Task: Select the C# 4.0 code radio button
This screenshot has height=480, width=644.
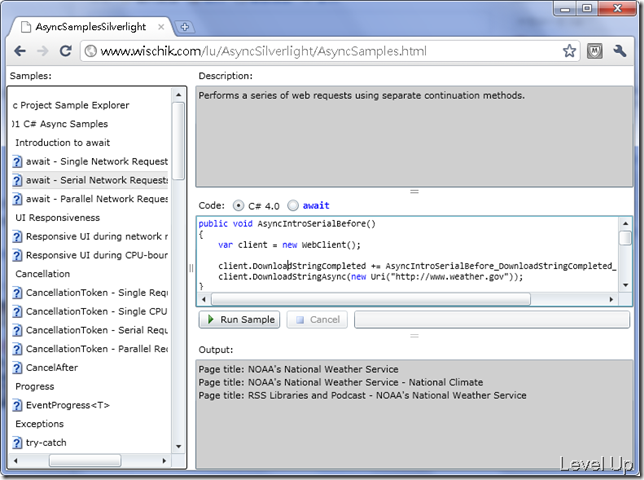Action: [x=238, y=205]
